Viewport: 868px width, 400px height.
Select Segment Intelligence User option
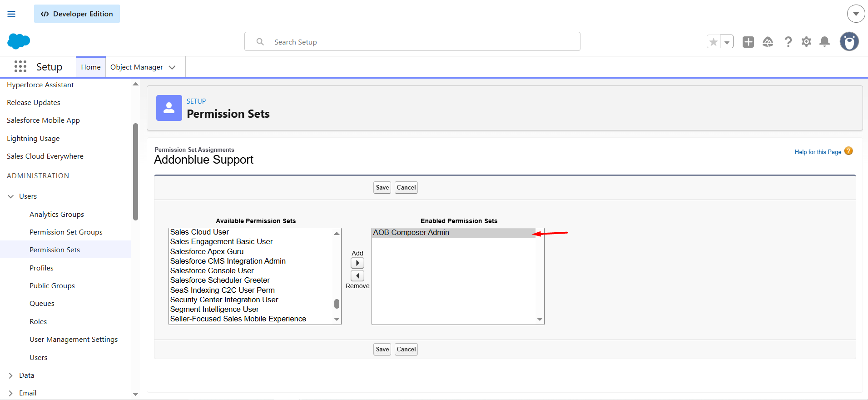(x=251, y=309)
